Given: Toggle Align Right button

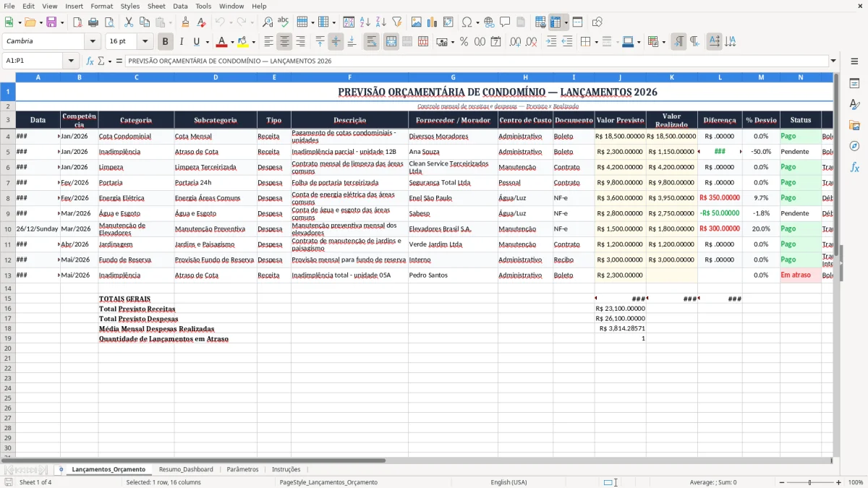Looking at the screenshot, I should [300, 42].
